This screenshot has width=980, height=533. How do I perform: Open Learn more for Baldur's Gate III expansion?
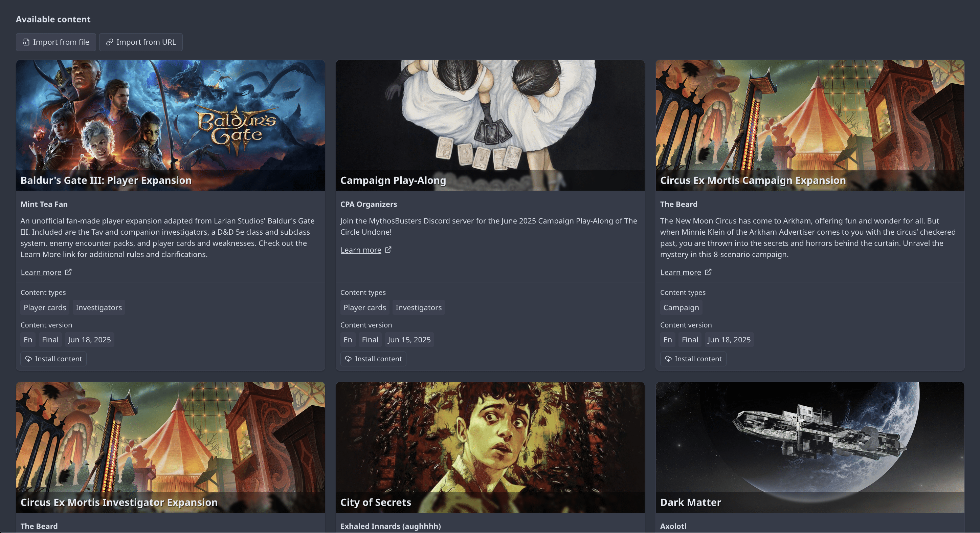coord(41,272)
